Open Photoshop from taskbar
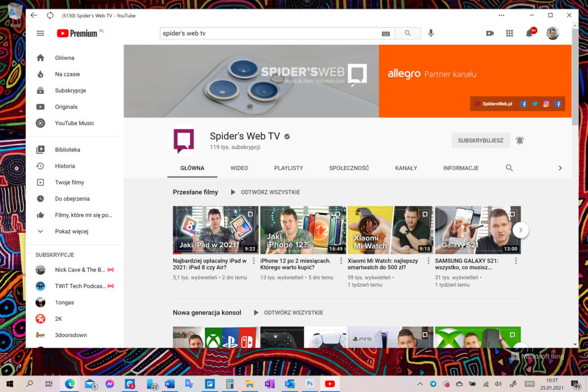 [310, 384]
